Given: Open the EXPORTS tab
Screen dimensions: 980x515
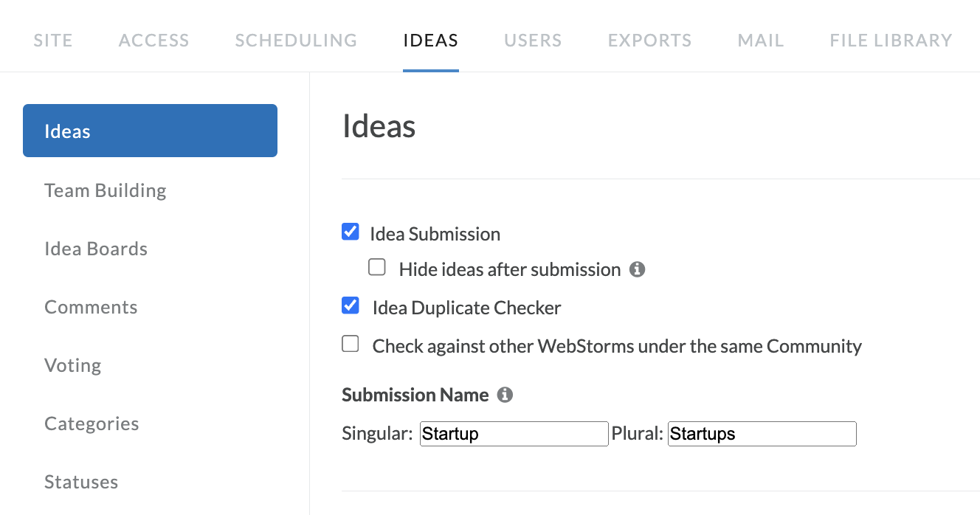Looking at the screenshot, I should pos(650,41).
